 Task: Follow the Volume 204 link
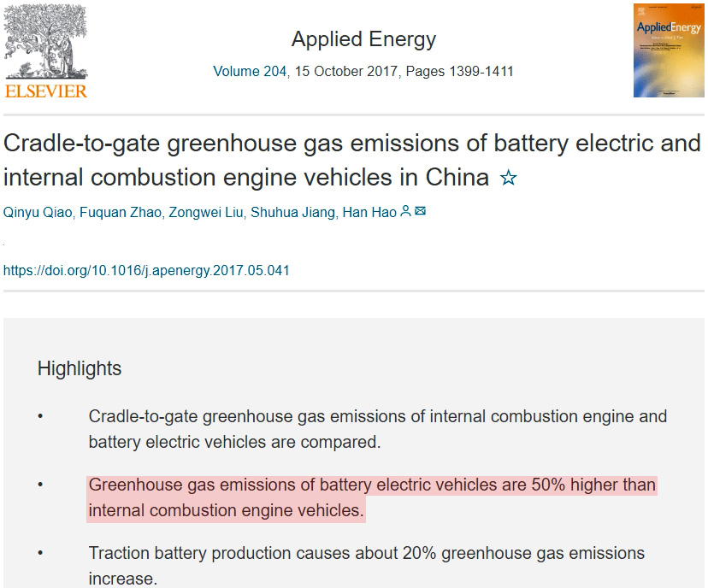click(250, 71)
